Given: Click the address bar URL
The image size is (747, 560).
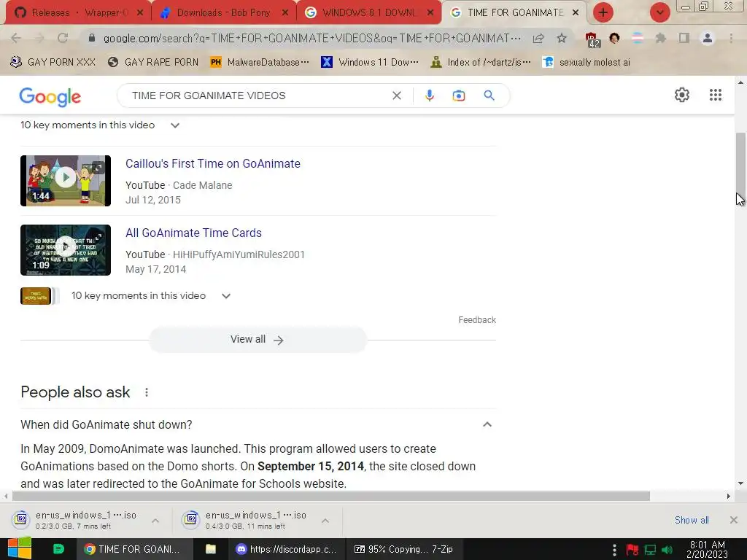Looking at the screenshot, I should coord(312,38).
